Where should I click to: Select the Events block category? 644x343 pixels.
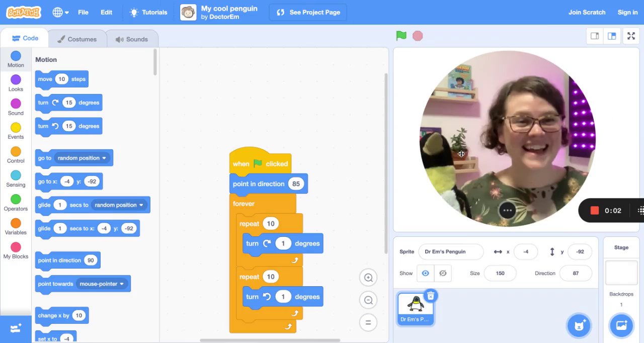click(x=16, y=131)
